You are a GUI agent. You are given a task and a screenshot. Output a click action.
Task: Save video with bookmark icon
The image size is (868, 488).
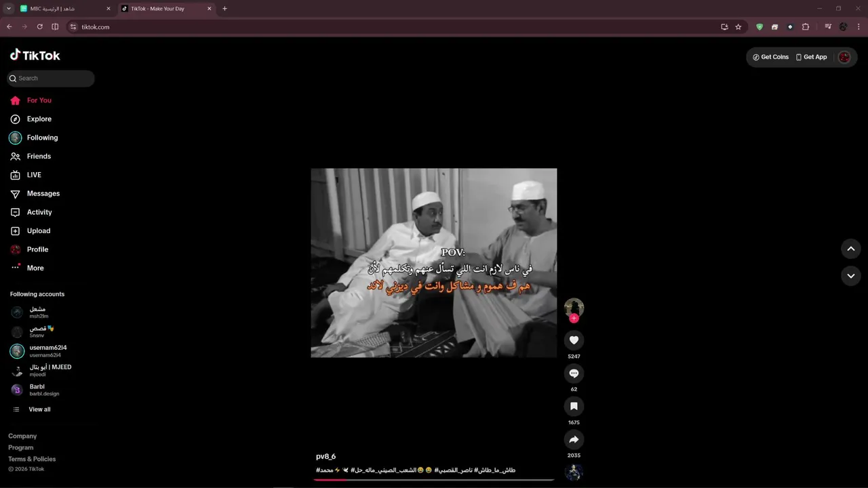574,406
